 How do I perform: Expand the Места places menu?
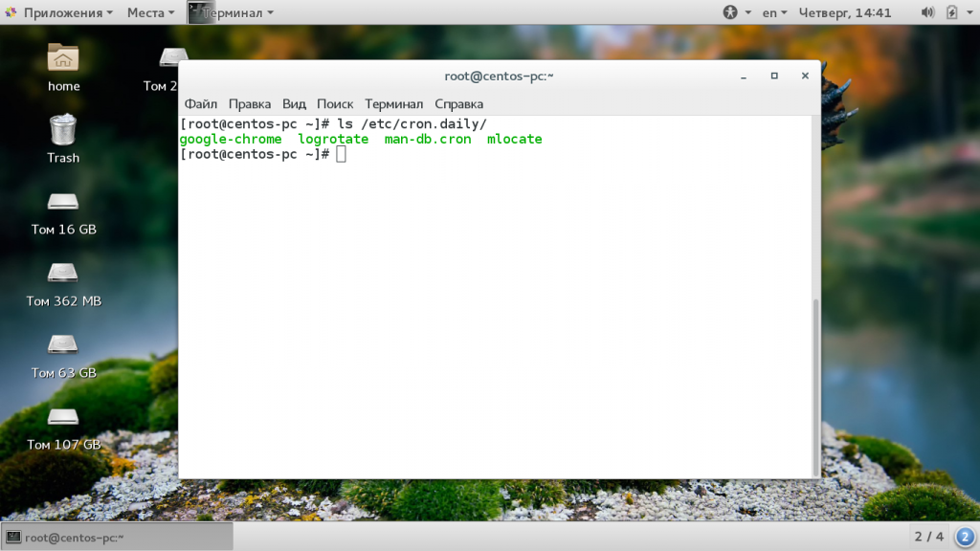[x=150, y=12]
